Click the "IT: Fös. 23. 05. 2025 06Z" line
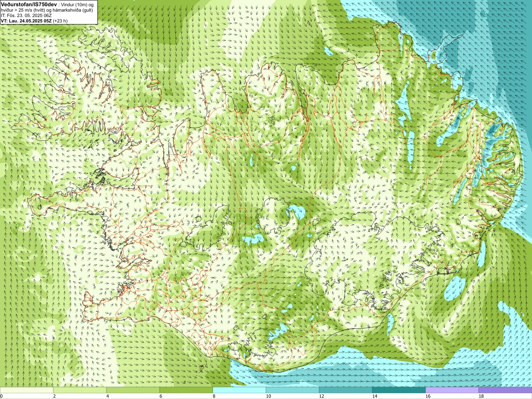The height and width of the screenshot is (399, 532). click(x=26, y=15)
